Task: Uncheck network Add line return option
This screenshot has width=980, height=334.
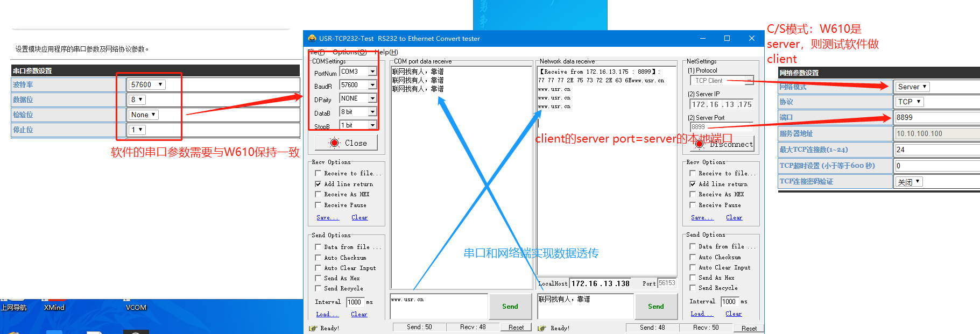Action: 693,184
